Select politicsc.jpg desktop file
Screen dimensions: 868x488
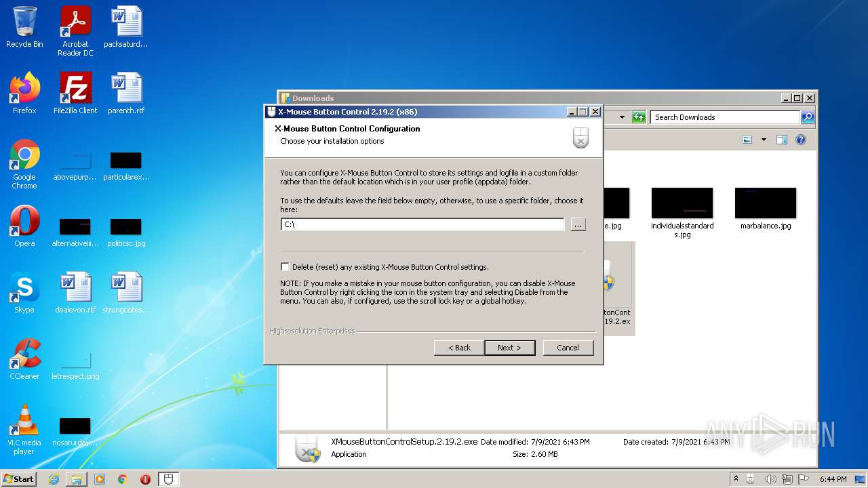[126, 232]
